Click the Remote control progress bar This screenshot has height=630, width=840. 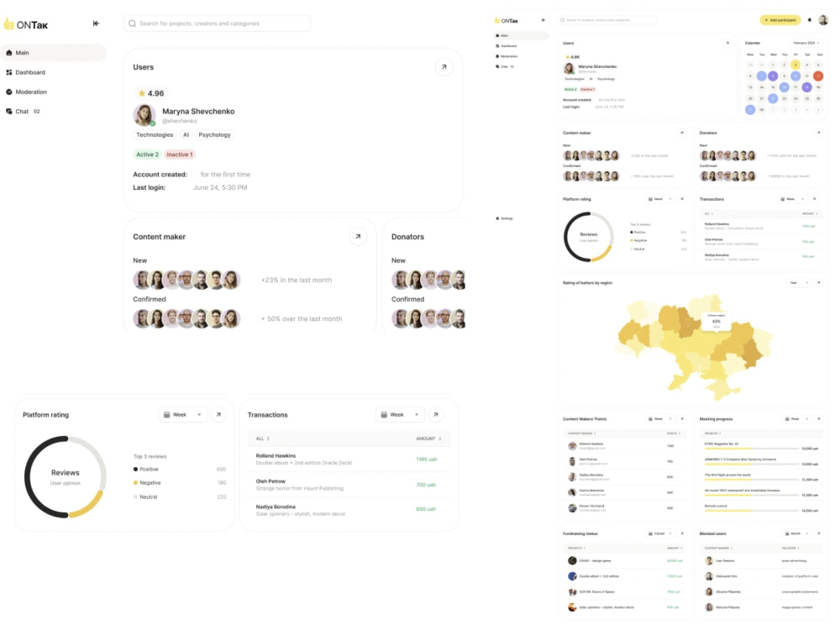pos(751,511)
